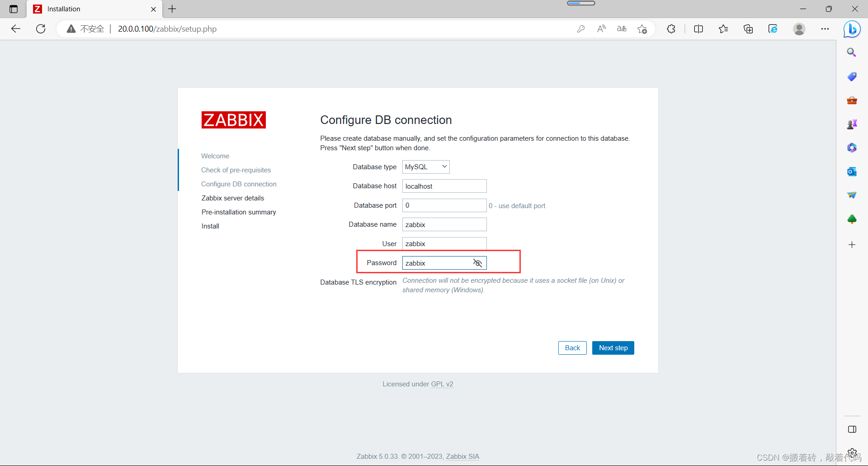Open the sidebar Microsoft 365 icon
The image size is (868, 466).
point(852,148)
